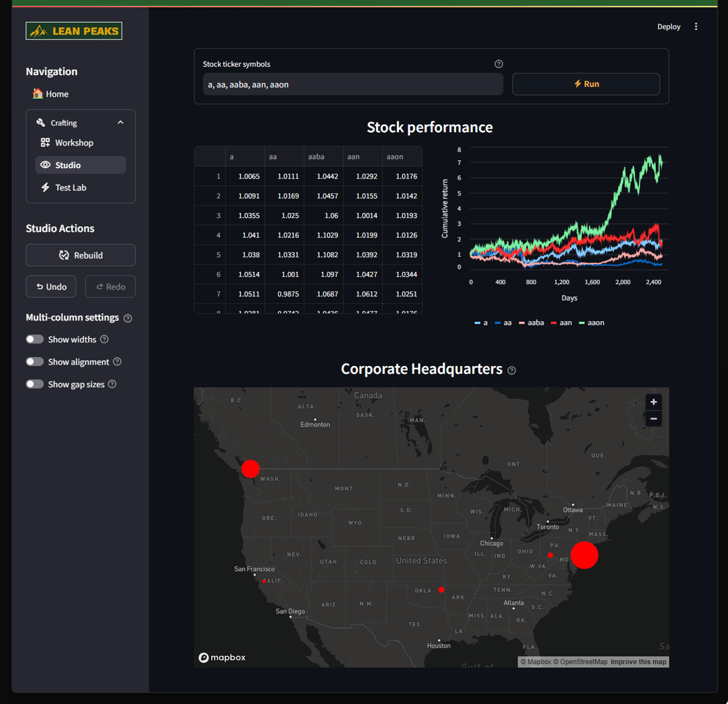Click the Redo button
The image size is (728, 704).
point(110,286)
